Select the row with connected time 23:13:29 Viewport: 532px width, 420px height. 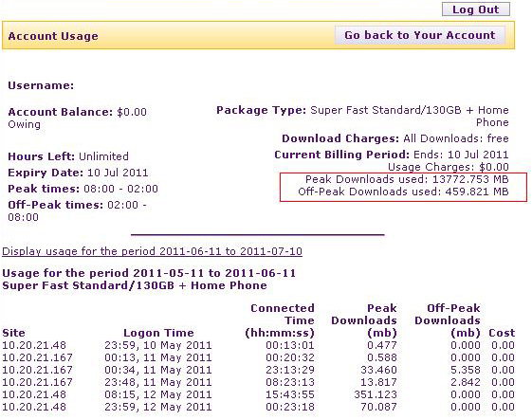pos(259,370)
